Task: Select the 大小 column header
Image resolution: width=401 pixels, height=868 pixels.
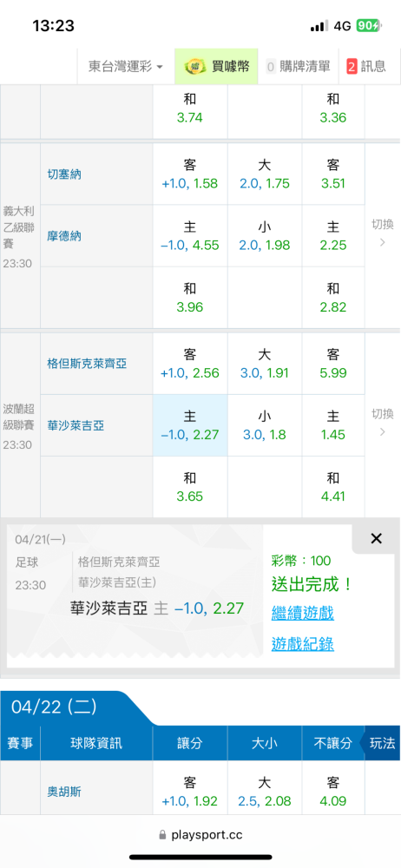Action: point(264,744)
